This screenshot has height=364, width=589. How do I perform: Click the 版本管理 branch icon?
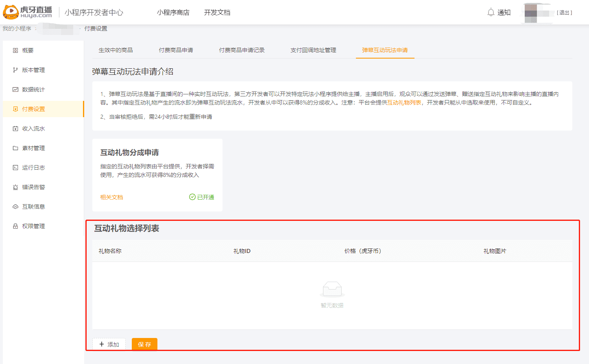15,70
